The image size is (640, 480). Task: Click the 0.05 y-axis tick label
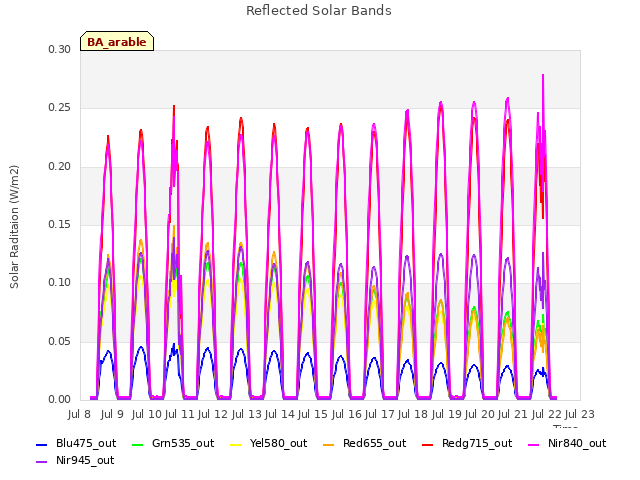(60, 341)
